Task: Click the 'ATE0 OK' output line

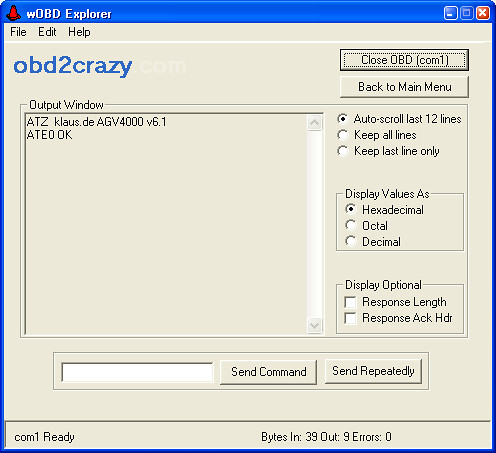Action: tap(49, 135)
